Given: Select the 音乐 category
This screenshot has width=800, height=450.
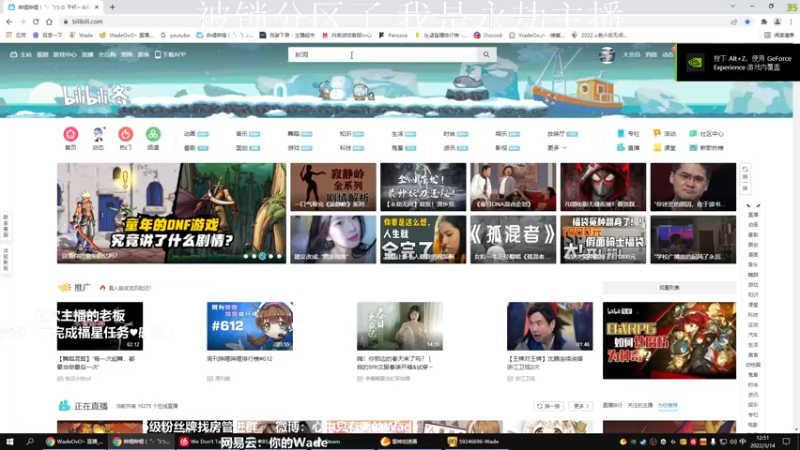Looking at the screenshot, I should 241,134.
